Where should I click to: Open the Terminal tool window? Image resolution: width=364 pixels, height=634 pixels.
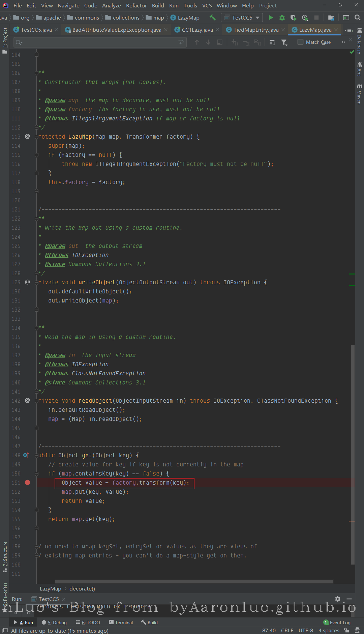[121, 623]
